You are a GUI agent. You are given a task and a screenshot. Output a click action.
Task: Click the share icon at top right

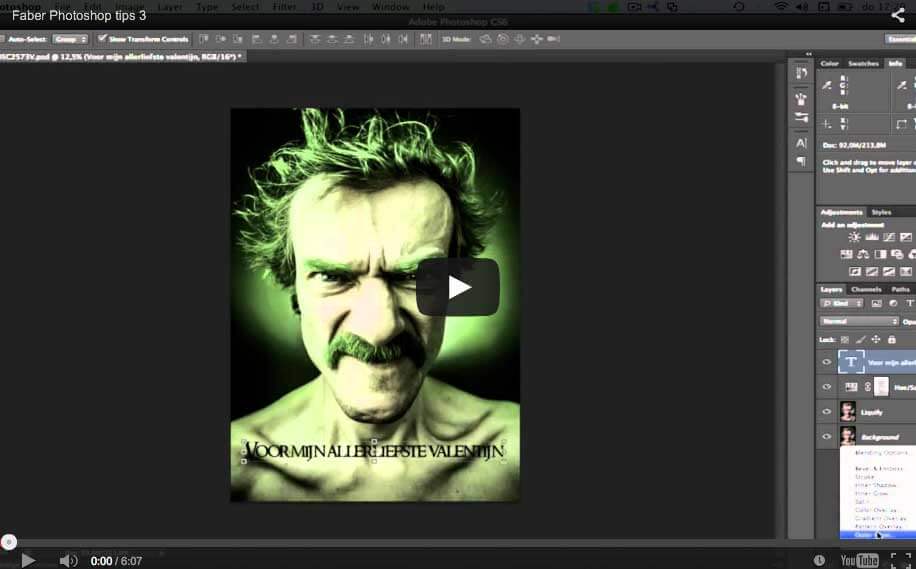(897, 15)
